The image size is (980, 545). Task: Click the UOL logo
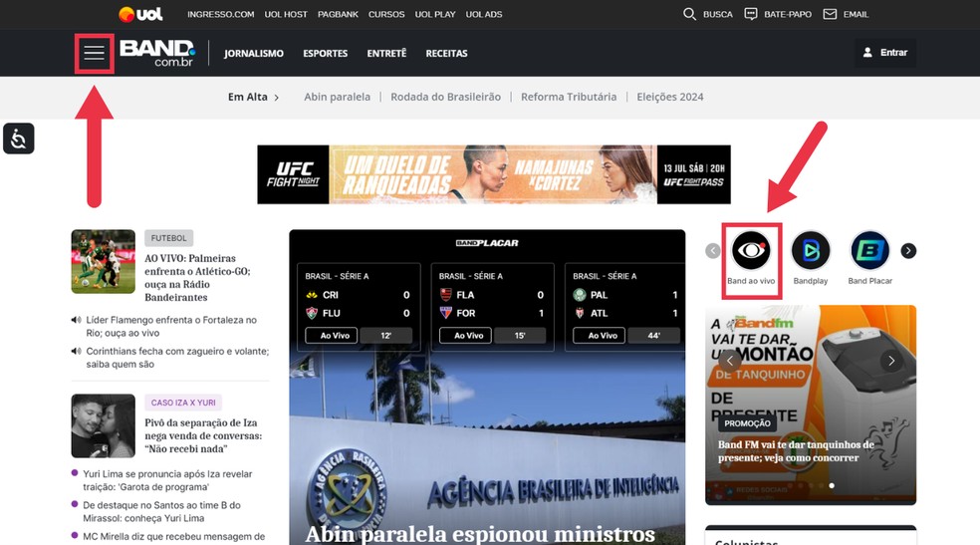pos(140,14)
